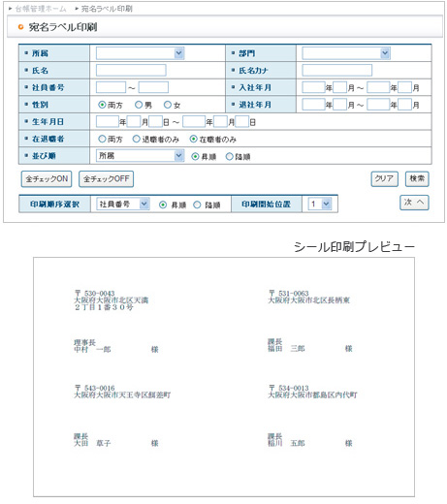Click the 全チェックOFF button
This screenshot has width=447, height=504.
tap(107, 179)
